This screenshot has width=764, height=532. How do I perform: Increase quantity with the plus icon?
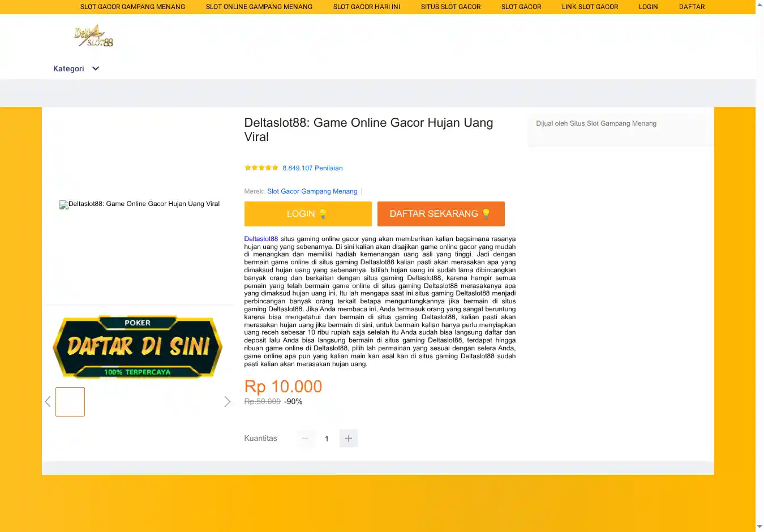pos(348,439)
